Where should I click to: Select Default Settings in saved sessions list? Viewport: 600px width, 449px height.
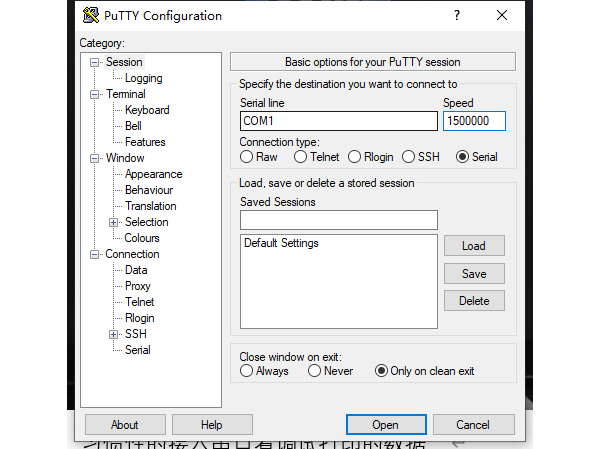[281, 243]
